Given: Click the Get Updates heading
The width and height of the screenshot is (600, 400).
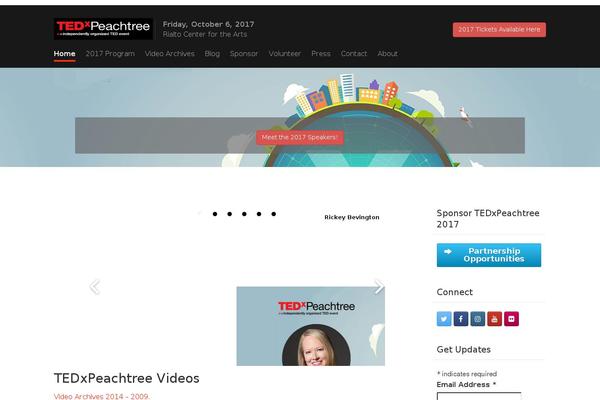Looking at the screenshot, I should (x=463, y=349).
